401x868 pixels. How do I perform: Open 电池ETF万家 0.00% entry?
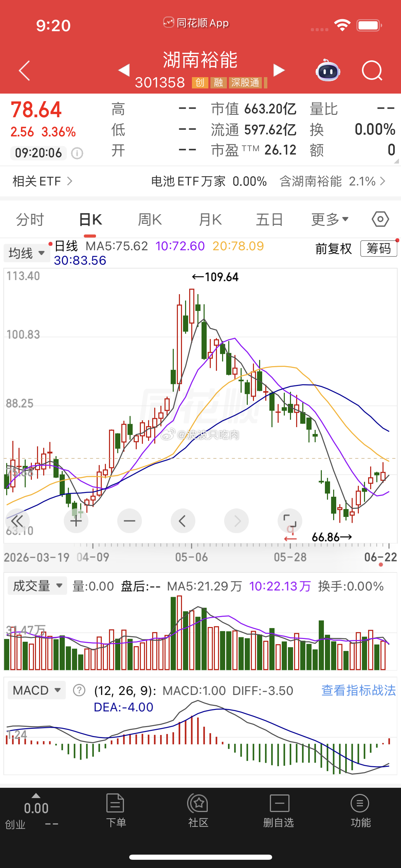tap(209, 181)
